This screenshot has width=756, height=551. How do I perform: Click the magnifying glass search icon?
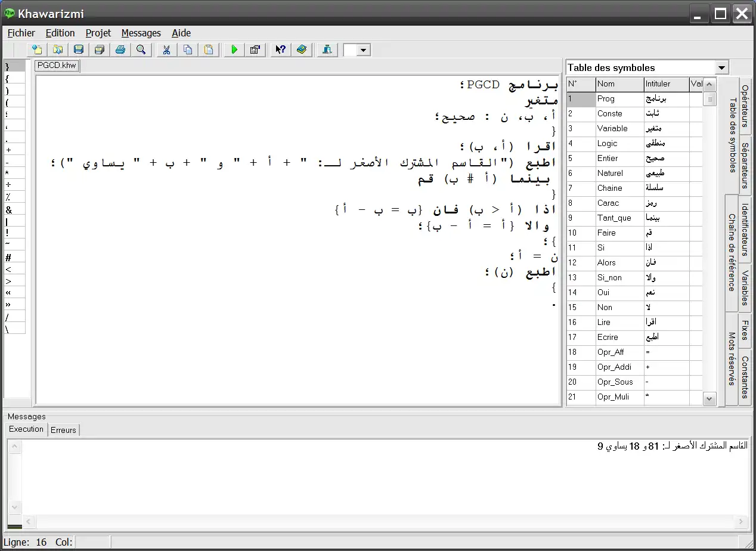[x=141, y=49]
